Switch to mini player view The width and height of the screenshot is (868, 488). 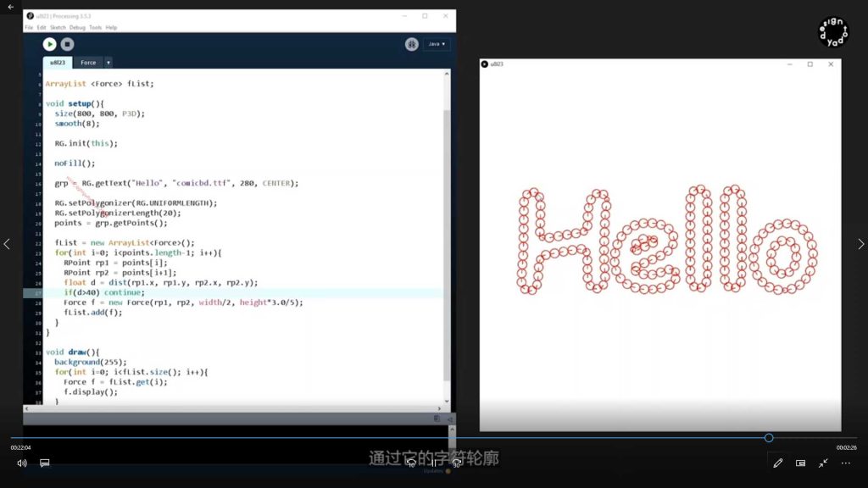click(x=800, y=463)
